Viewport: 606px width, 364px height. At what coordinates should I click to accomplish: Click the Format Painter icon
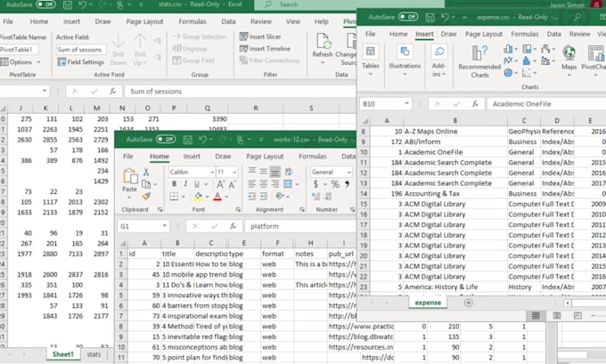(x=146, y=196)
